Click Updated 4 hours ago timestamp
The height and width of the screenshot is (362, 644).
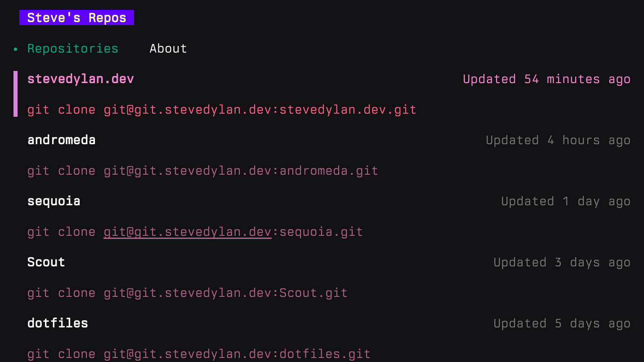[x=558, y=140]
